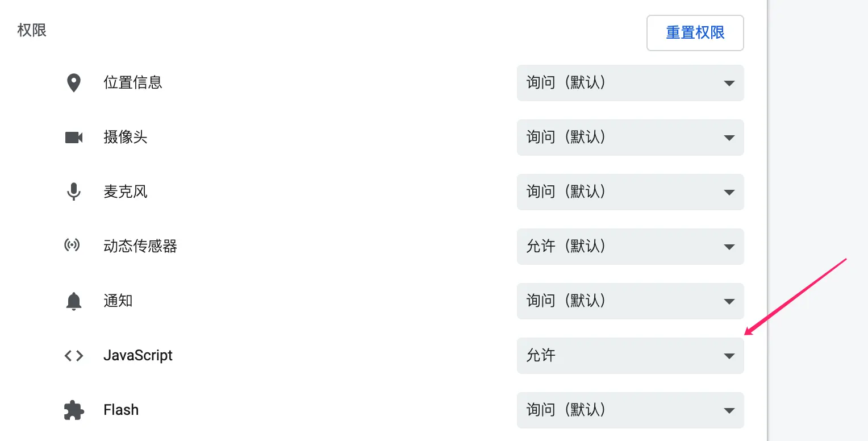Expand the 动态传感器 permission dropdown

point(630,247)
